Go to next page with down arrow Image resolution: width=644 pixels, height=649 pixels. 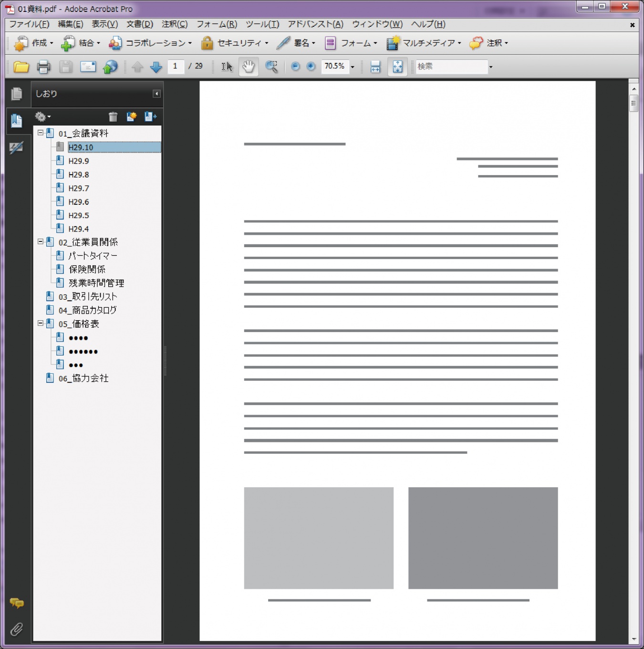click(156, 67)
